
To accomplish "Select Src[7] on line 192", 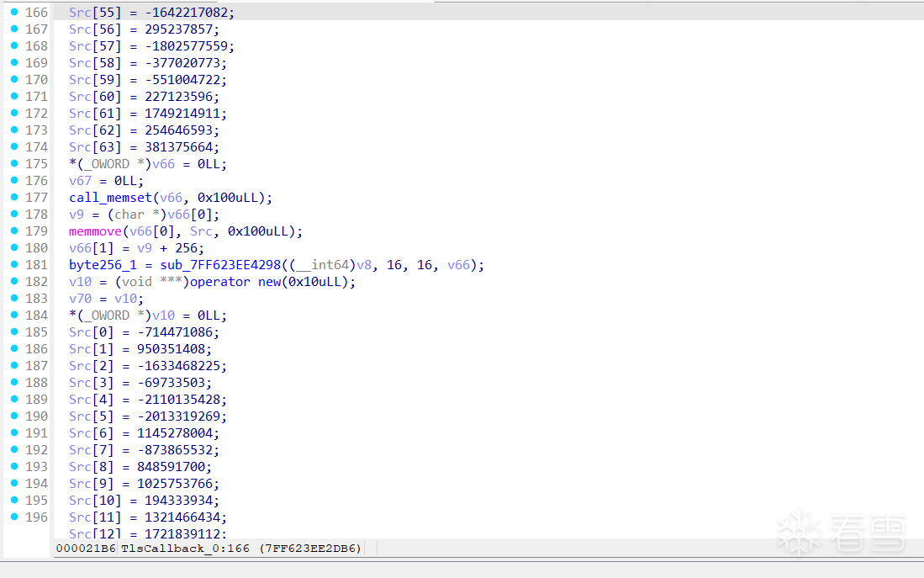I will pyautogui.click(x=92, y=450).
